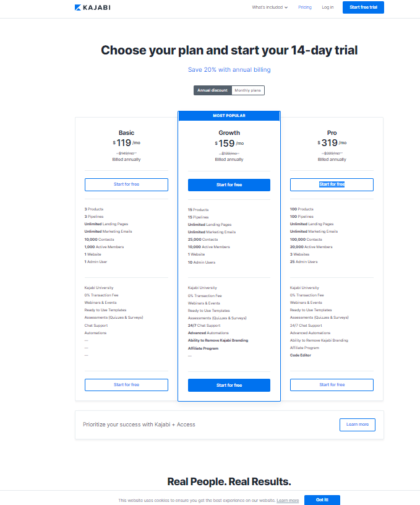Click the Growth plan $159 price
The image size is (420, 505).
click(226, 144)
